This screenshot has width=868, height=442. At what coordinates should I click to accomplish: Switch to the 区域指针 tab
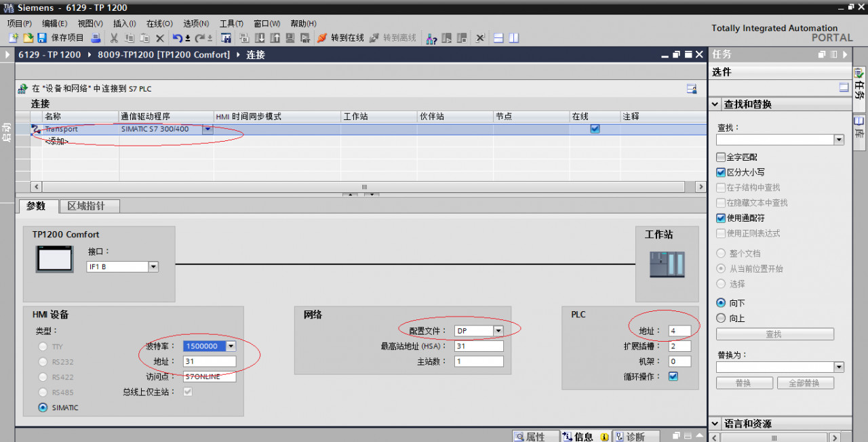click(90, 206)
